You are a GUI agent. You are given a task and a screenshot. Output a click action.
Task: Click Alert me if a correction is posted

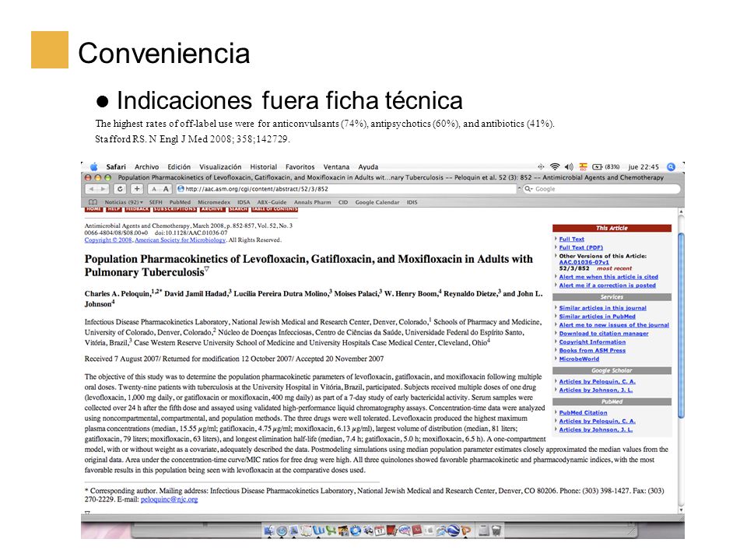coord(607,285)
